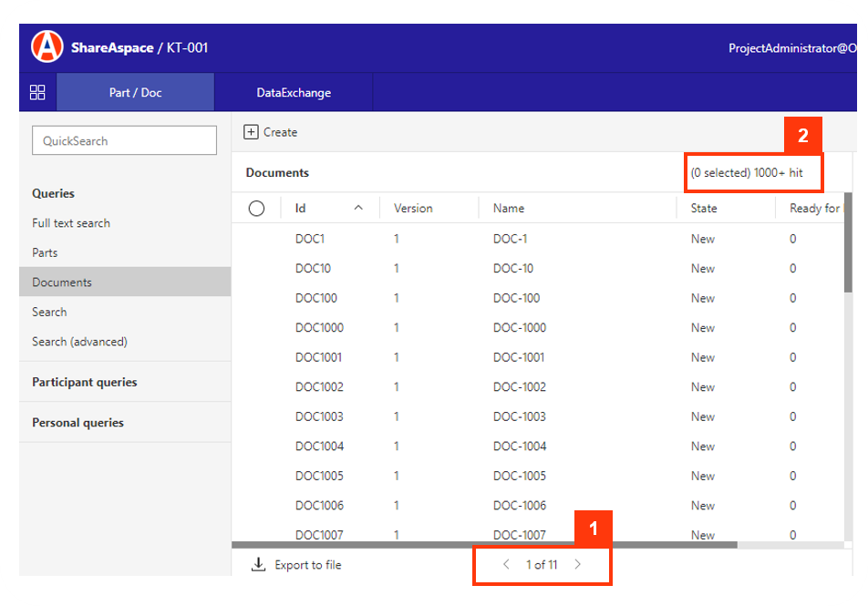Viewport: 868px width, 606px height.
Task: Expand the Participant queries section
Action: [x=85, y=382]
